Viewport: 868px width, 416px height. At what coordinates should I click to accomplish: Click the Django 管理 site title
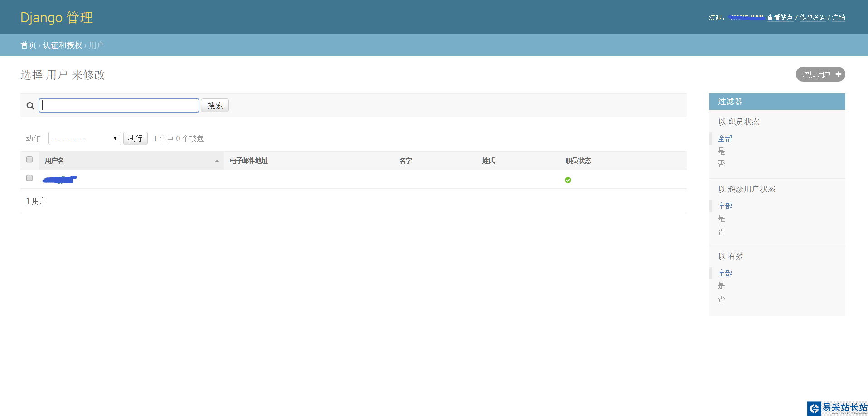tap(57, 17)
